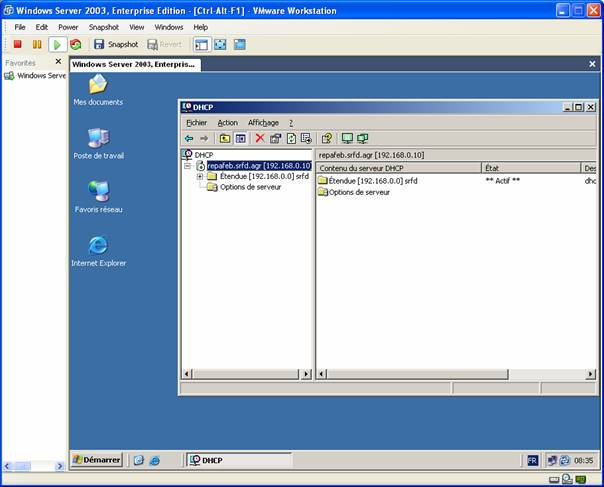
Task: Click the ** Actif ** status cell
Action: pyautogui.click(x=502, y=181)
